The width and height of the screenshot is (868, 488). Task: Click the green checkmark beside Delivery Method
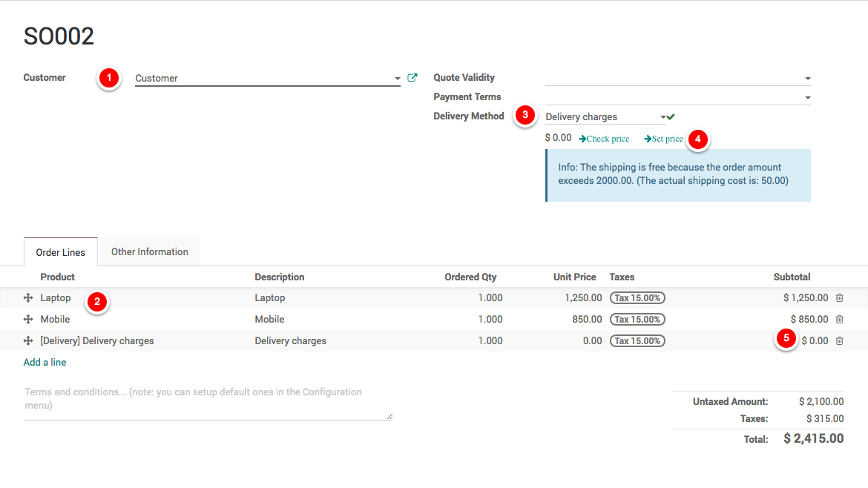coord(671,116)
